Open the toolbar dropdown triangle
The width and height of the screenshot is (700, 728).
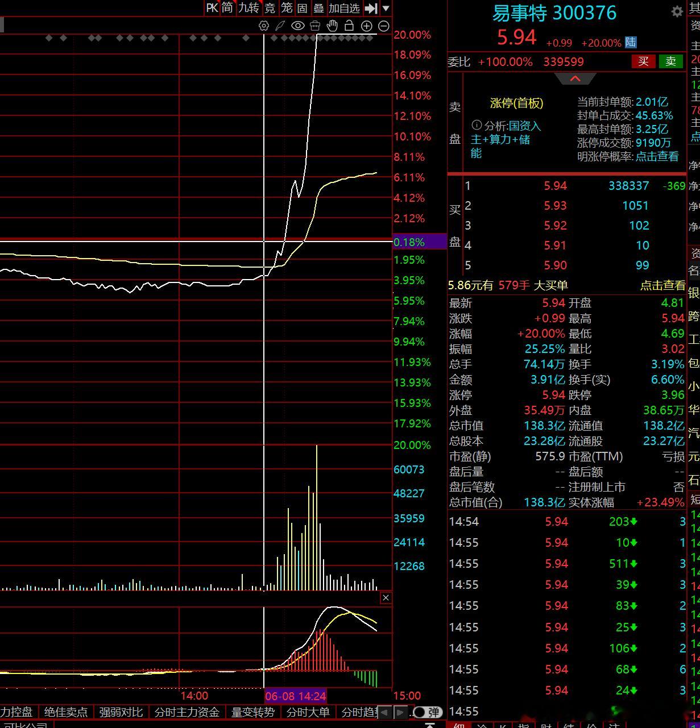[386, 8]
